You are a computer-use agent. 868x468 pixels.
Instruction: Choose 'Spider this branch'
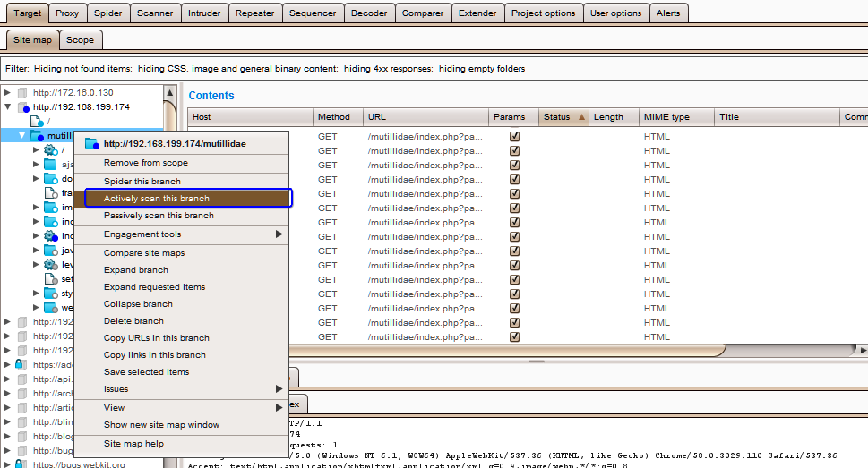181,182
